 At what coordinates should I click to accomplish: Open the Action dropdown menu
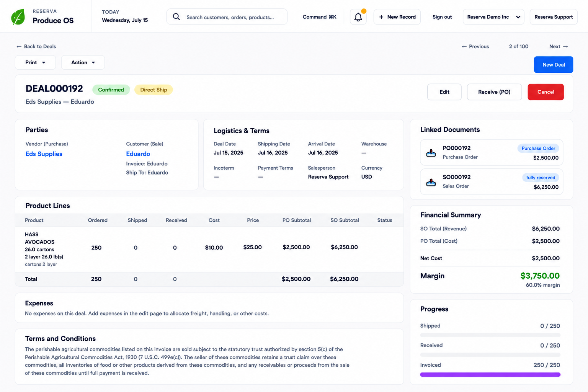coord(83,62)
